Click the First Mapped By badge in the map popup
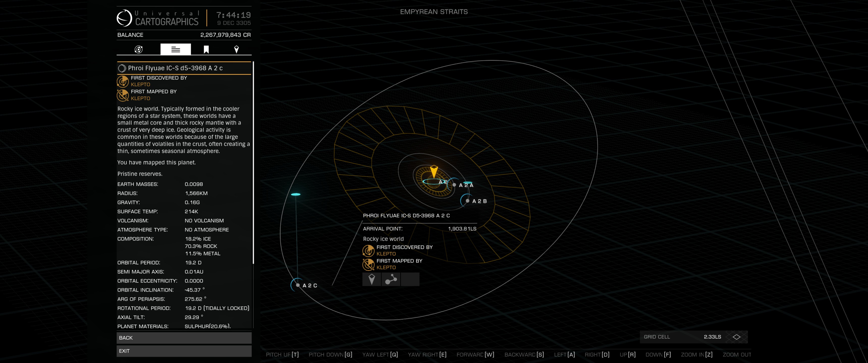 (368, 264)
